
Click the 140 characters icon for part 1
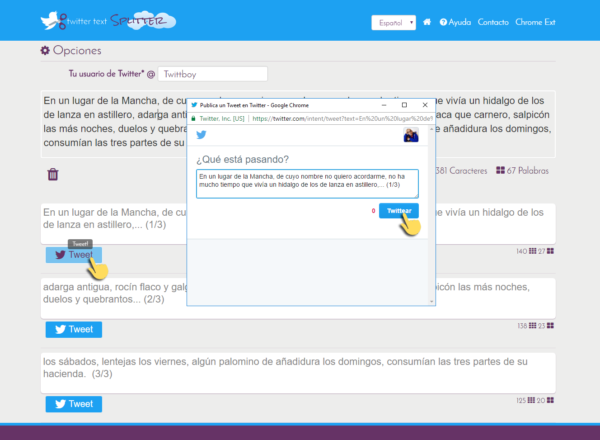[x=533, y=251]
